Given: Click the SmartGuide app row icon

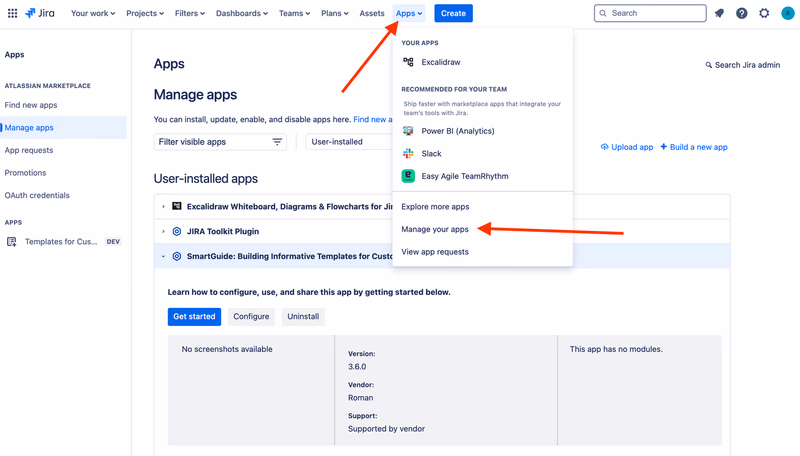Looking at the screenshot, I should pyautogui.click(x=177, y=256).
